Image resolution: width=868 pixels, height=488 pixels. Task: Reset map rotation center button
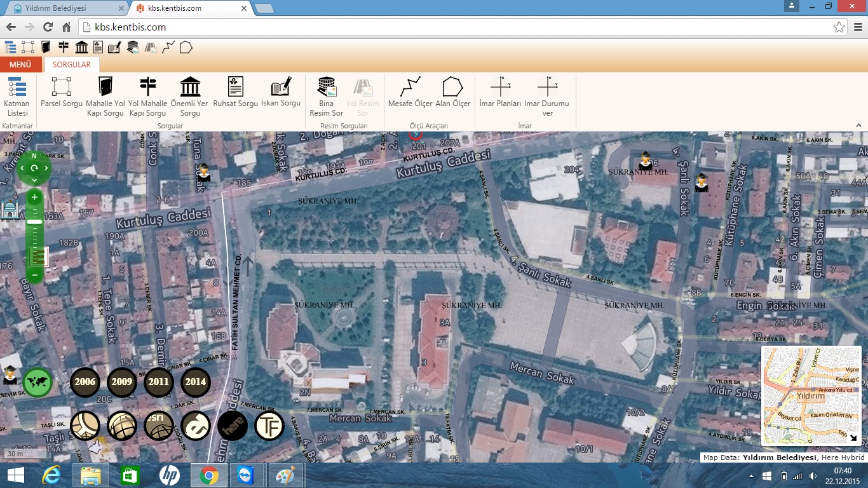tap(34, 168)
